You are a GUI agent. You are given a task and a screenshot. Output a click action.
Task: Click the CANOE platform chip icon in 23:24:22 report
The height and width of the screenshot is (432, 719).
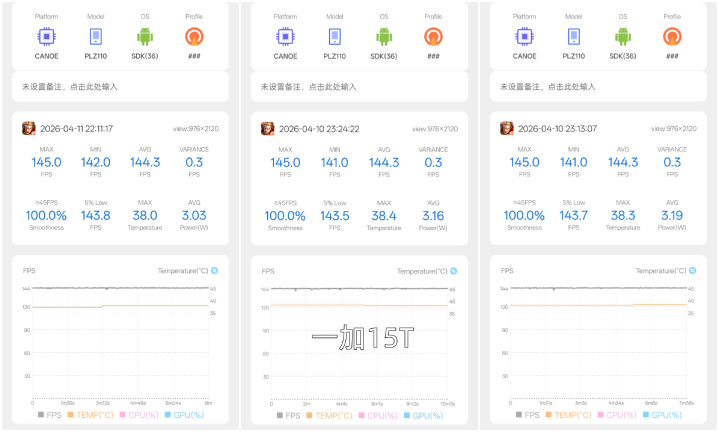[285, 37]
